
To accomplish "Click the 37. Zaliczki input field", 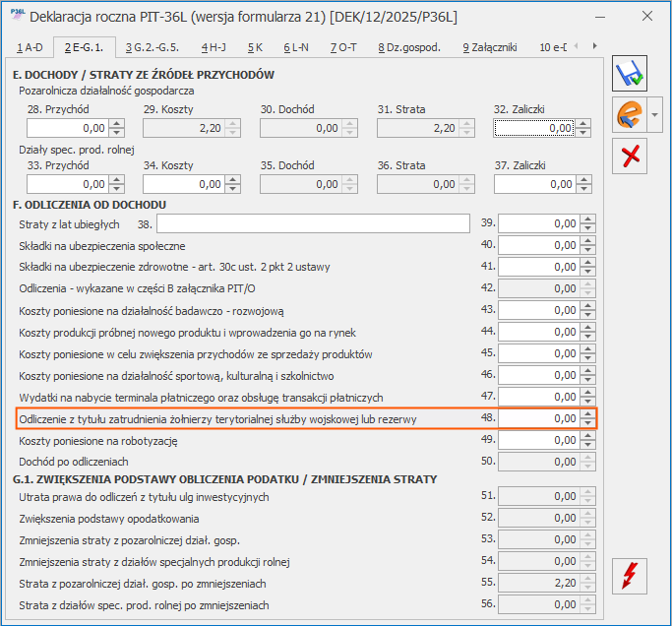I will 535,184.
